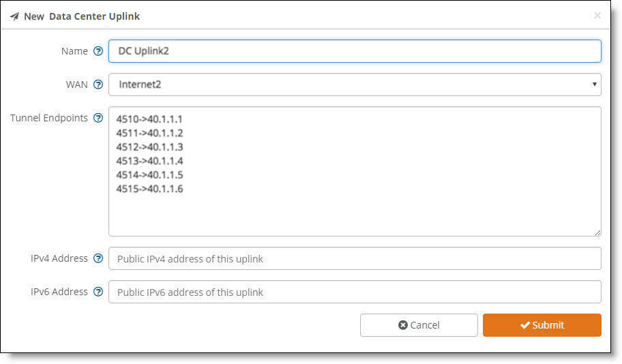Screen dimensions: 622x364
Task: Open help tooltip for the WAN field
Action: (98, 85)
